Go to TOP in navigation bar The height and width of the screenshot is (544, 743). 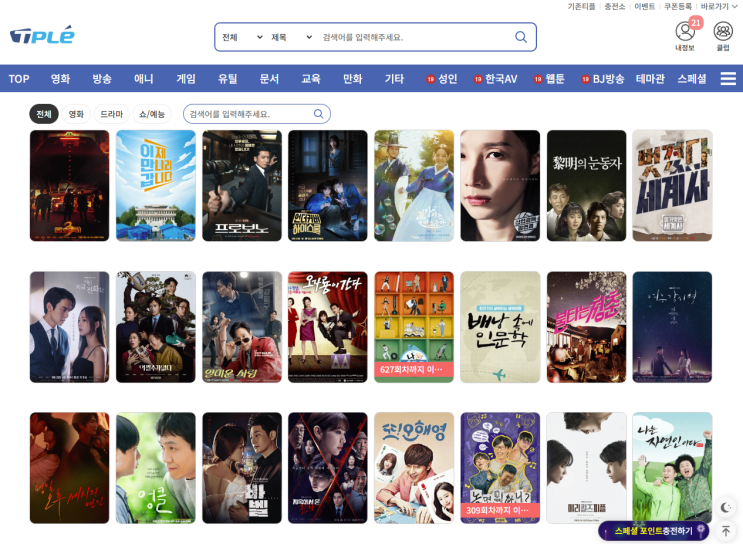click(x=19, y=79)
